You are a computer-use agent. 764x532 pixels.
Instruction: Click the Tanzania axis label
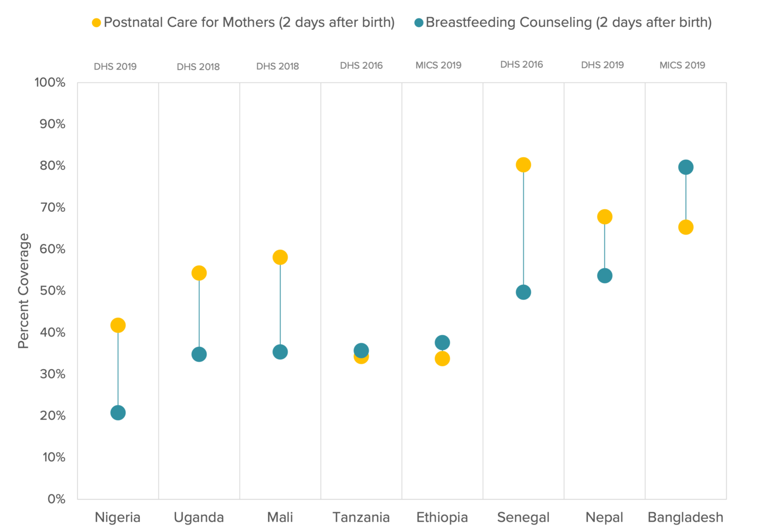[361, 517]
